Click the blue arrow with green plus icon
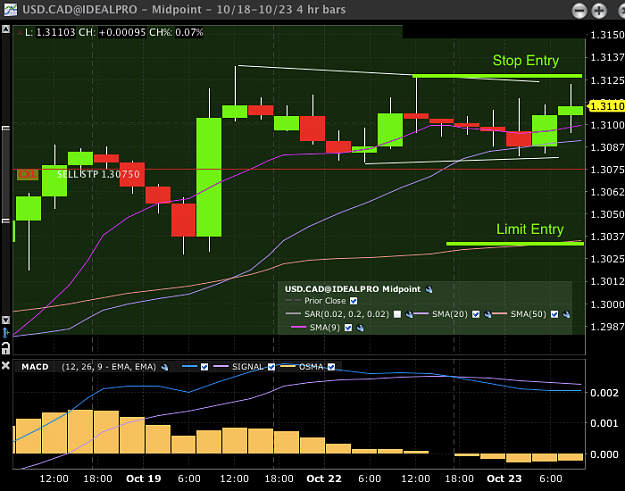The height and width of the screenshot is (491, 625). [x=6, y=332]
